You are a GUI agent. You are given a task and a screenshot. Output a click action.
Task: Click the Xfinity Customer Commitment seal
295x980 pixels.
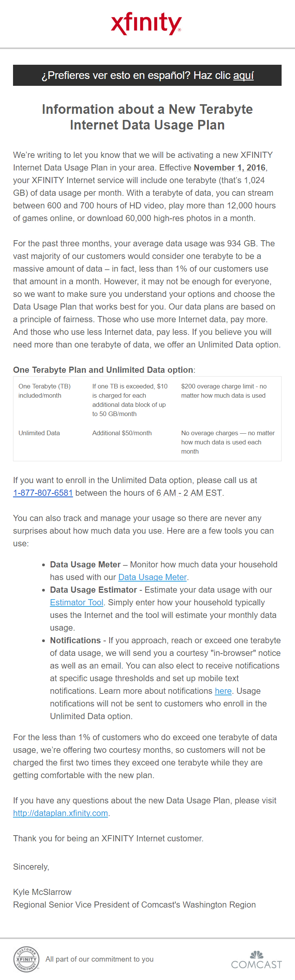tap(26, 959)
